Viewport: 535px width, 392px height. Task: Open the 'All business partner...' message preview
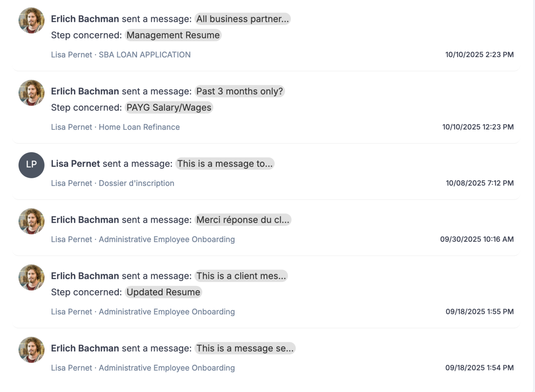pyautogui.click(x=242, y=19)
